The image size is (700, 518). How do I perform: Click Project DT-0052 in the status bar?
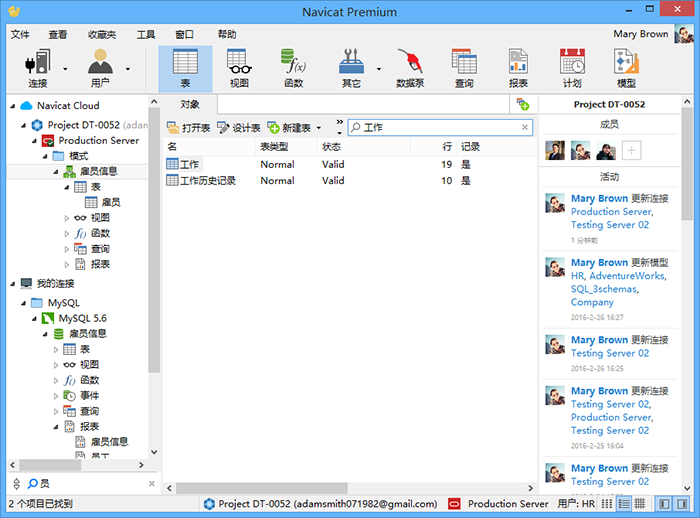click(320, 504)
